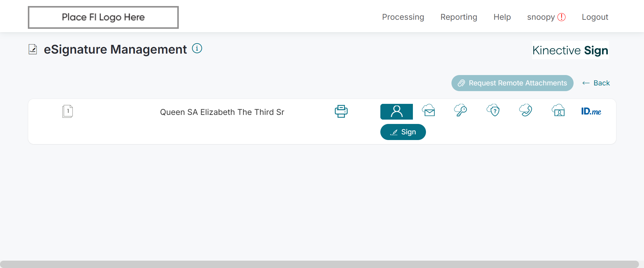Click the Logout link

595,17
